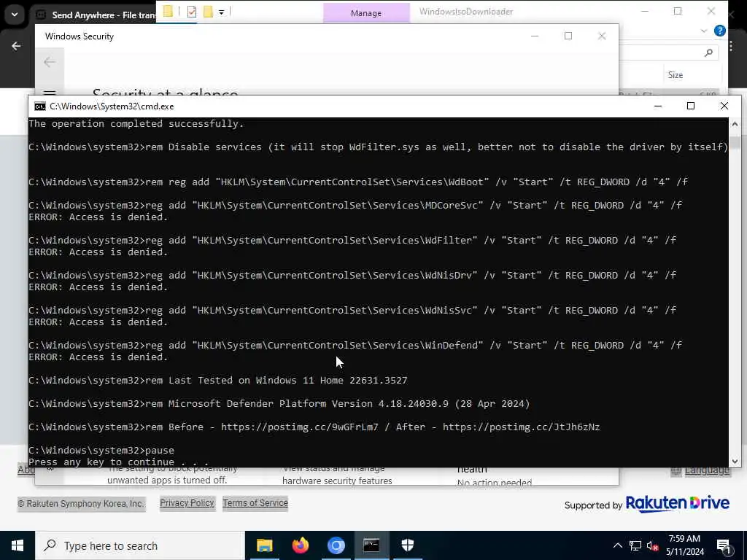Click the Explorer folder icon in title bar
Screen dimensions: 747x560
tap(168, 12)
